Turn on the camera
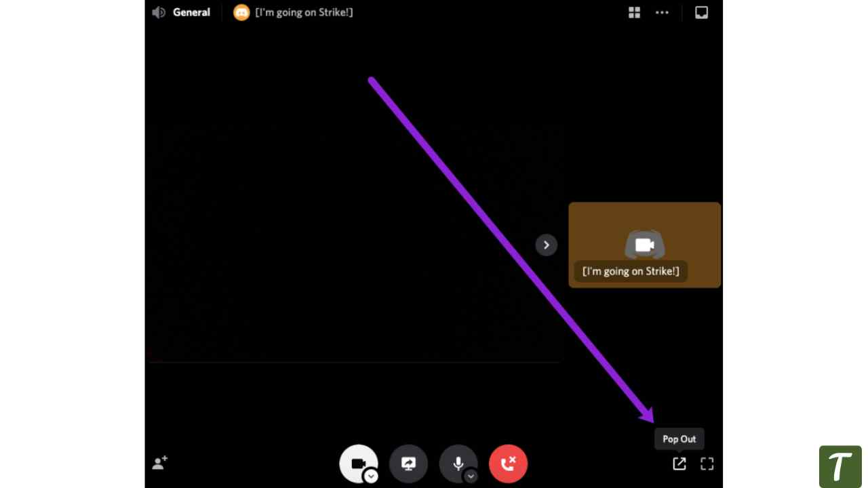This screenshot has height=488, width=868. pos(358,463)
